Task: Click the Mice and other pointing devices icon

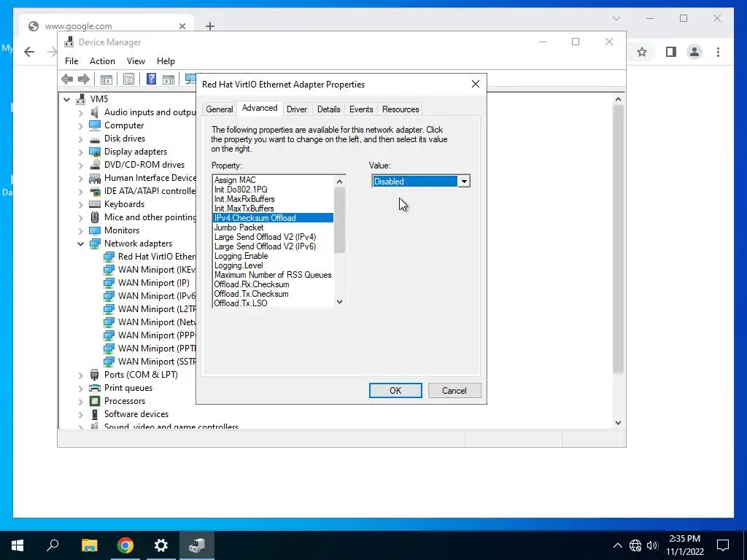Action: [x=95, y=217]
